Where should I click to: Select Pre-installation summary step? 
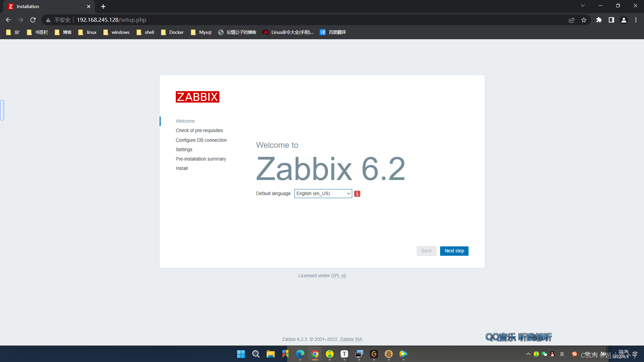pyautogui.click(x=201, y=159)
